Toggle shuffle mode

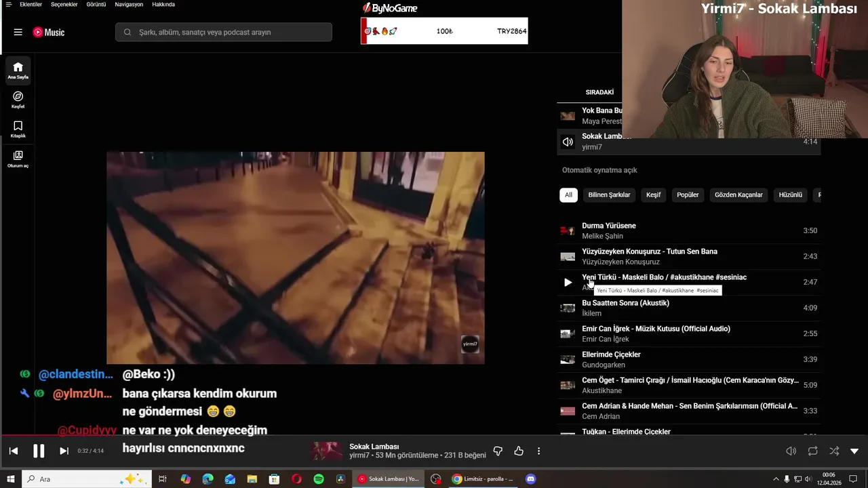[x=834, y=451]
